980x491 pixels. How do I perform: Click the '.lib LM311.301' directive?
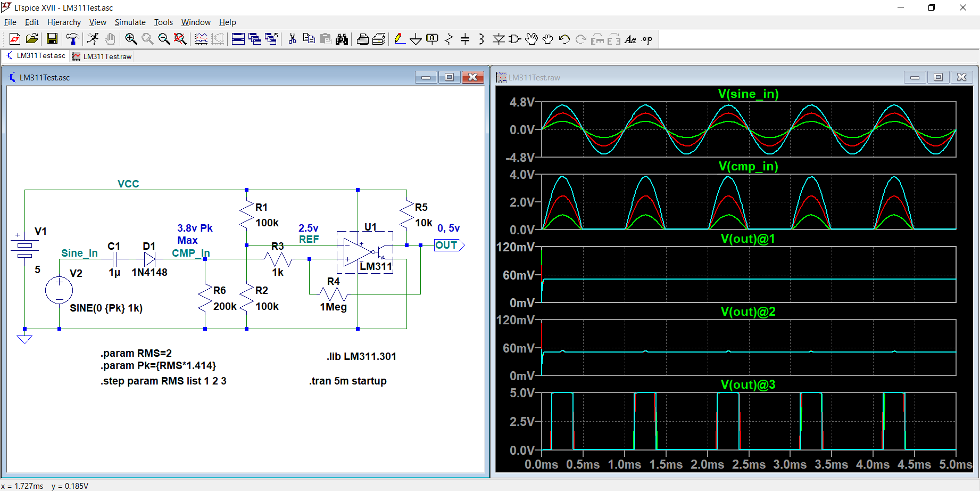click(361, 356)
